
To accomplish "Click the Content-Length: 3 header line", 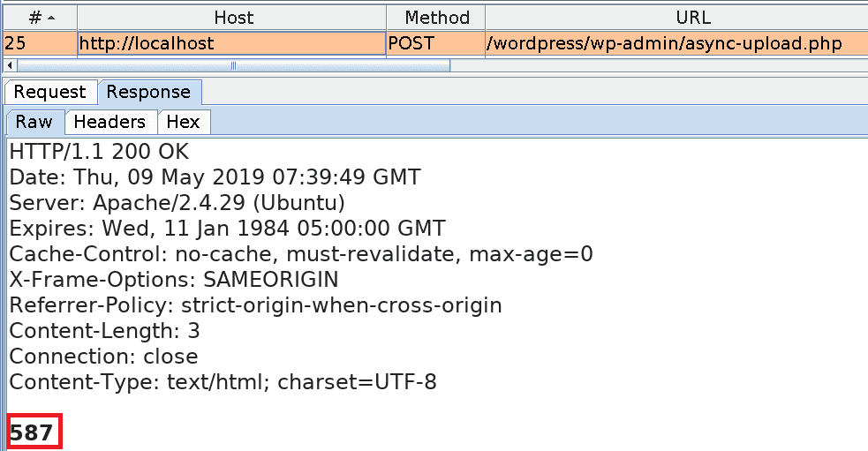I will point(104,331).
